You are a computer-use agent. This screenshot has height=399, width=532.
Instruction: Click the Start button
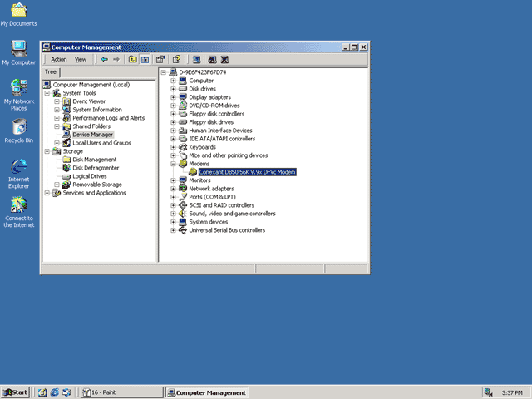15,392
